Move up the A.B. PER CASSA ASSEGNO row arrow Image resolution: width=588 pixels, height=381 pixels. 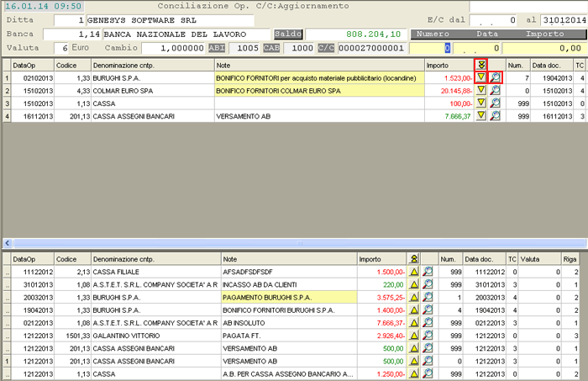[x=413, y=374]
